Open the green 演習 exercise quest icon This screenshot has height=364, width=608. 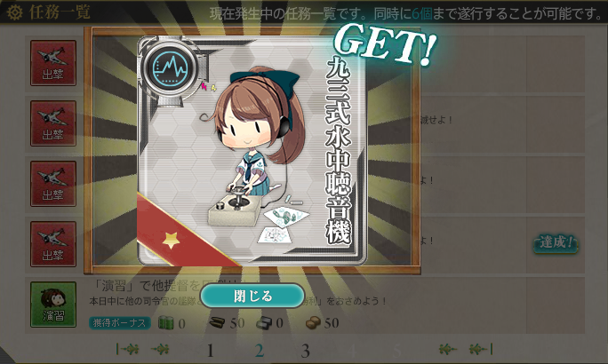click(53, 305)
